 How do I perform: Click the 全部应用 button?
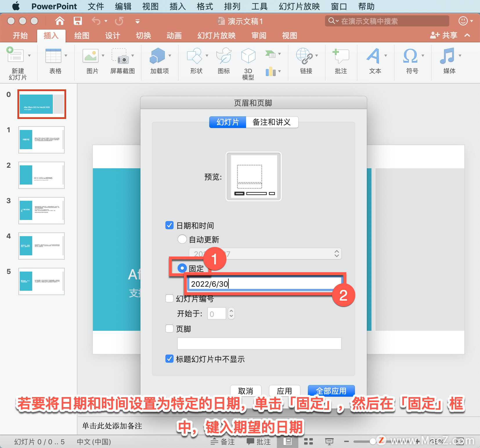coord(331,391)
